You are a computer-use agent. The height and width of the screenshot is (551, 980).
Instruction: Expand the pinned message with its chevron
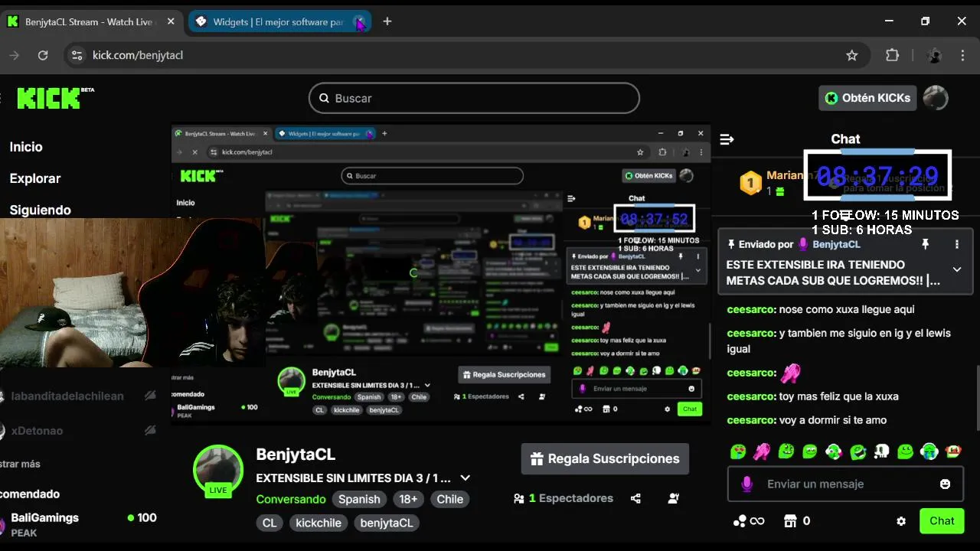click(x=957, y=269)
